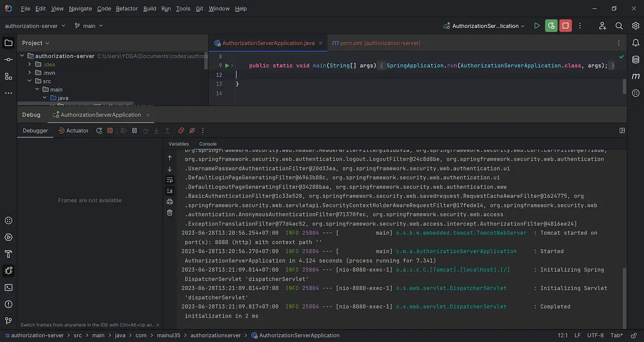Screen dimensions: 644x342
Task: Collapse the main folder in project tree
Action: pyautogui.click(x=37, y=89)
